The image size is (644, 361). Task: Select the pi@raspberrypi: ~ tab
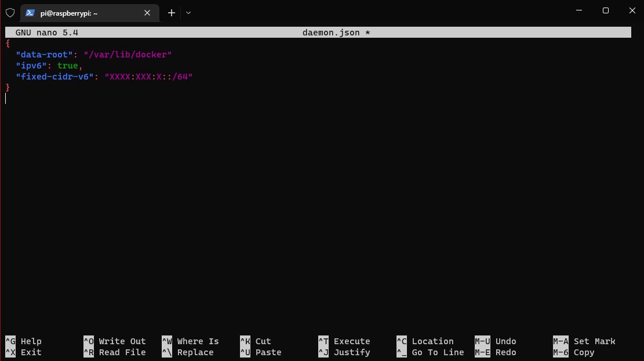(x=89, y=13)
